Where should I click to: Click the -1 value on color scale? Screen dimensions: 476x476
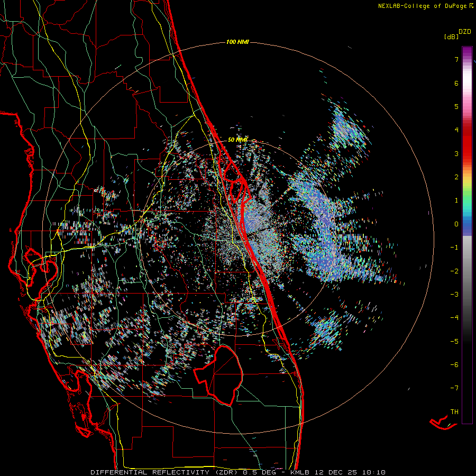click(x=454, y=248)
